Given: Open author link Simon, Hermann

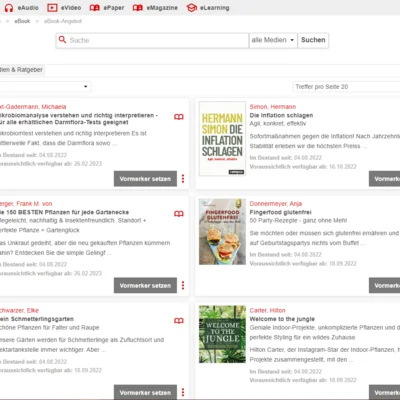Looking at the screenshot, I should pos(273,107).
